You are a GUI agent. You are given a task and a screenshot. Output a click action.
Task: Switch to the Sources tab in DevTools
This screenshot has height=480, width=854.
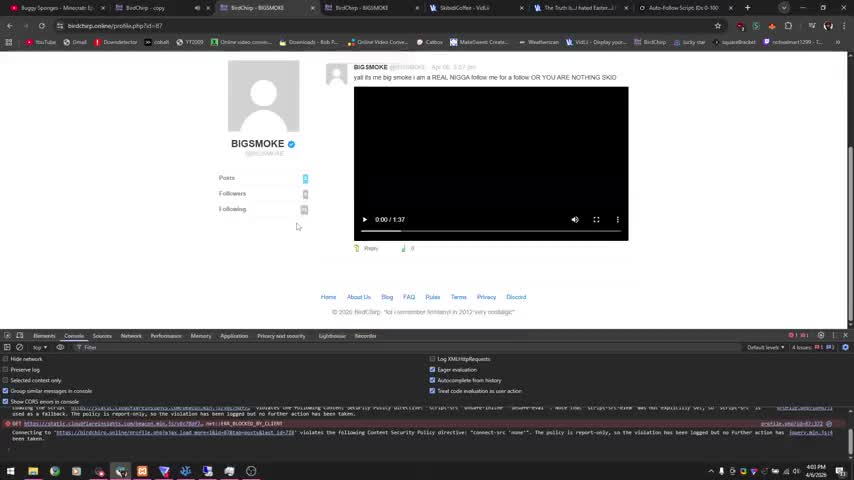[102, 336]
